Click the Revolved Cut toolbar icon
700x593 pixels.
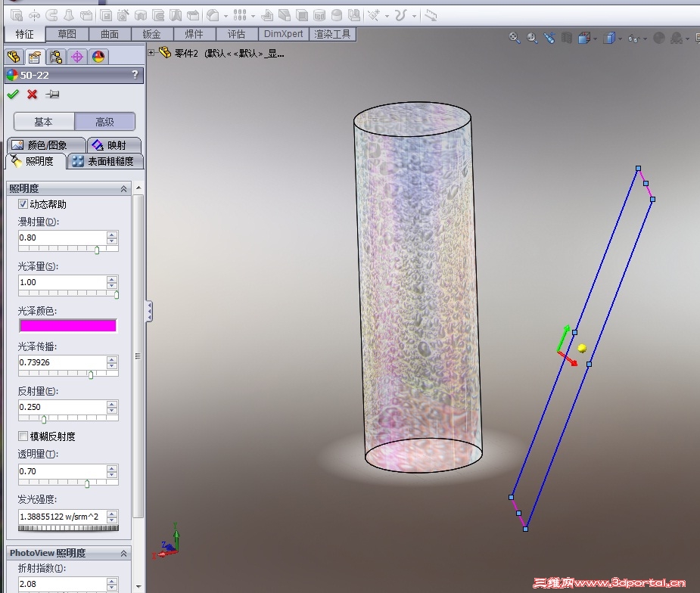coord(141,16)
